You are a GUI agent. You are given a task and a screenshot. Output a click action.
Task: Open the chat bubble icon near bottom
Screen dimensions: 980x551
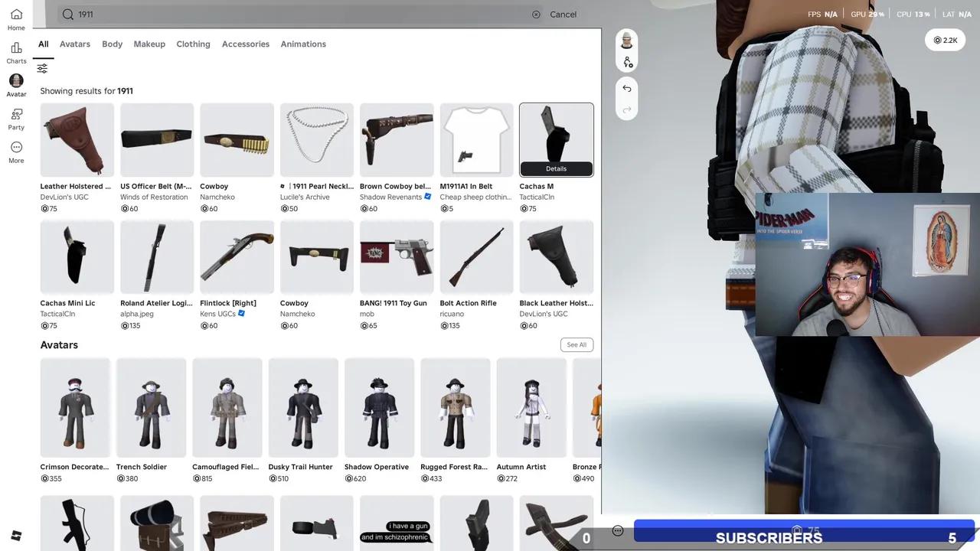point(618,530)
